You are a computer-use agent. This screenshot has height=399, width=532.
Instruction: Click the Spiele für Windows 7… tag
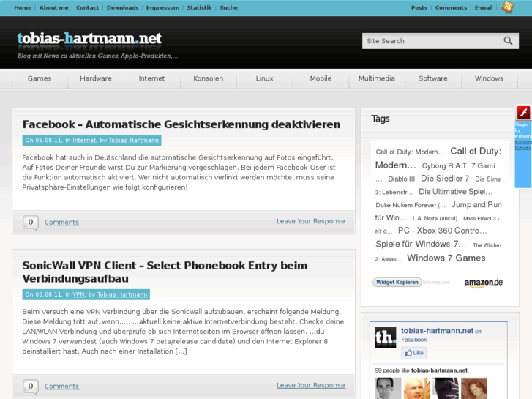421,244
